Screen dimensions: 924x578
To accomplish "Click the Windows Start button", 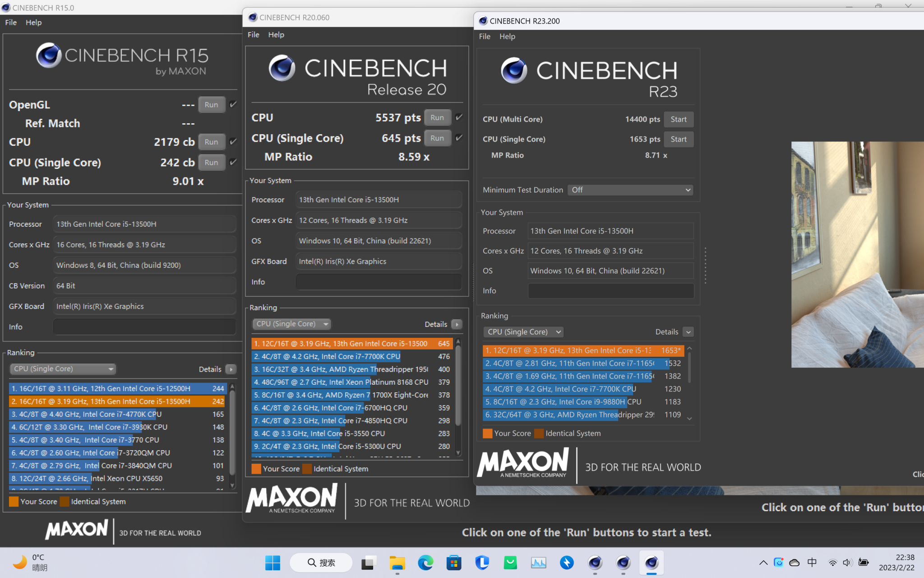I will point(273,562).
